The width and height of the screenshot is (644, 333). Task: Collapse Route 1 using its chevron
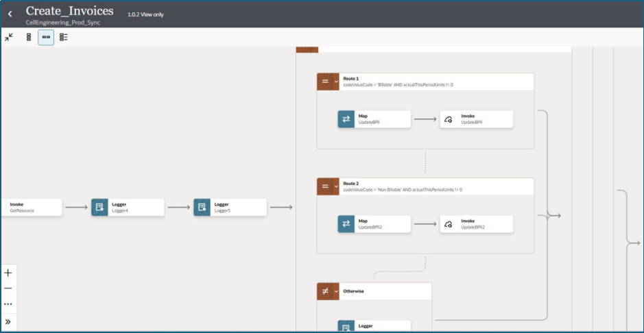[335, 82]
